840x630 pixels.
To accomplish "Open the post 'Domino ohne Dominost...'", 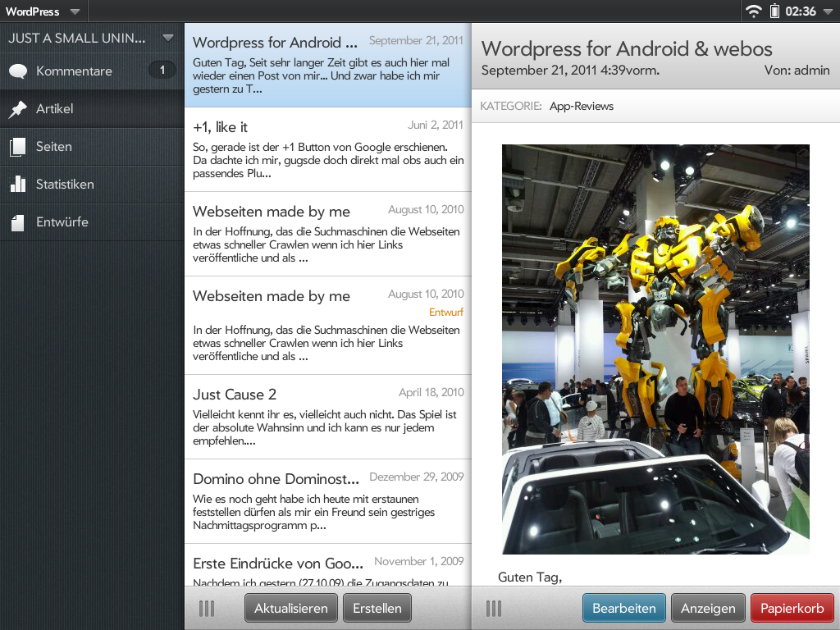I will (328, 501).
